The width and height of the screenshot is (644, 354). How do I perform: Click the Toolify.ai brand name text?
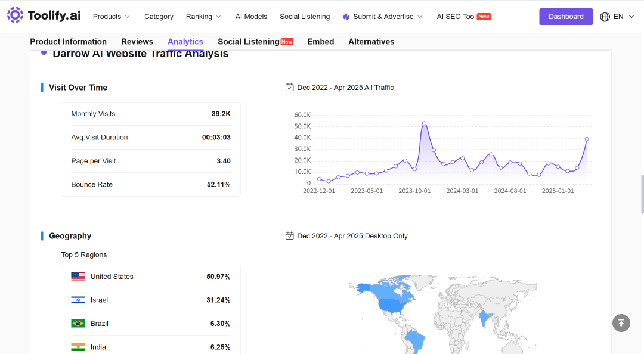coord(54,15)
